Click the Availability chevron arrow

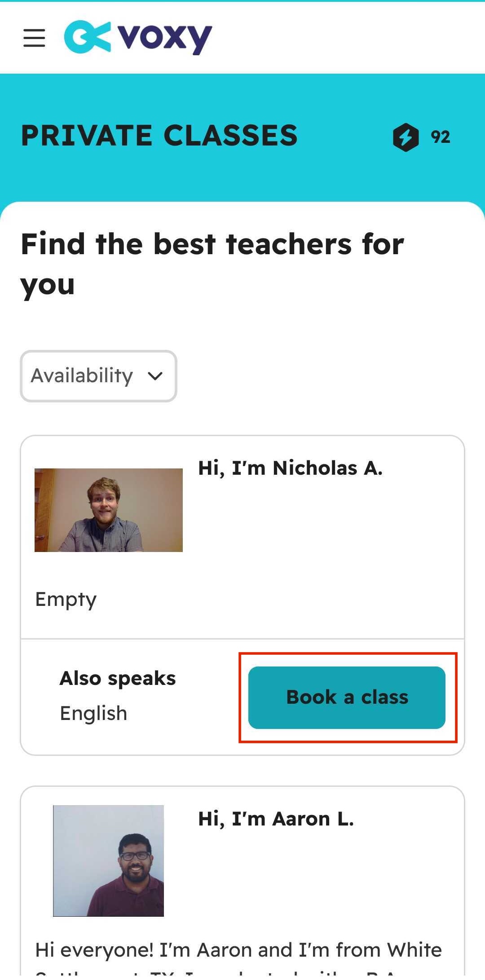[x=155, y=377]
